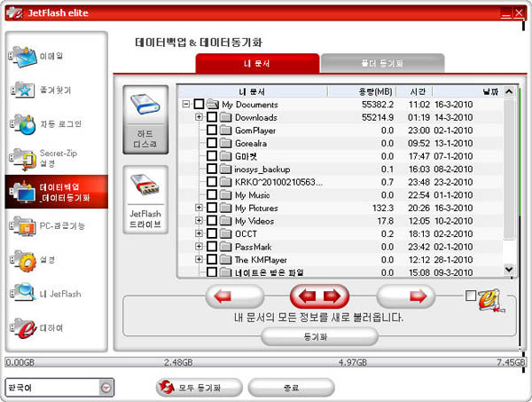Screen dimensions: 532x402
Task: Open the About icon with the red e
Action: [23, 328]
